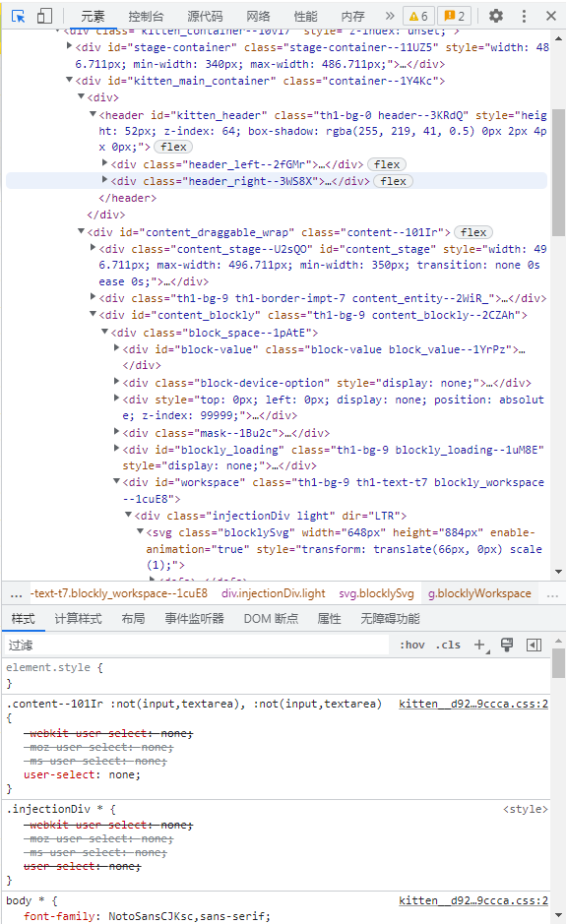
Task: Open the kitten css source link for .content--101Ir
Action: [473, 704]
